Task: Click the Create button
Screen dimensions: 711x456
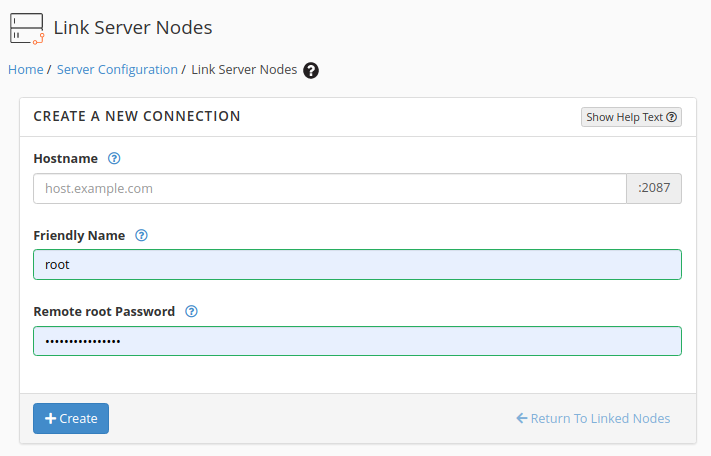Action: [71, 418]
